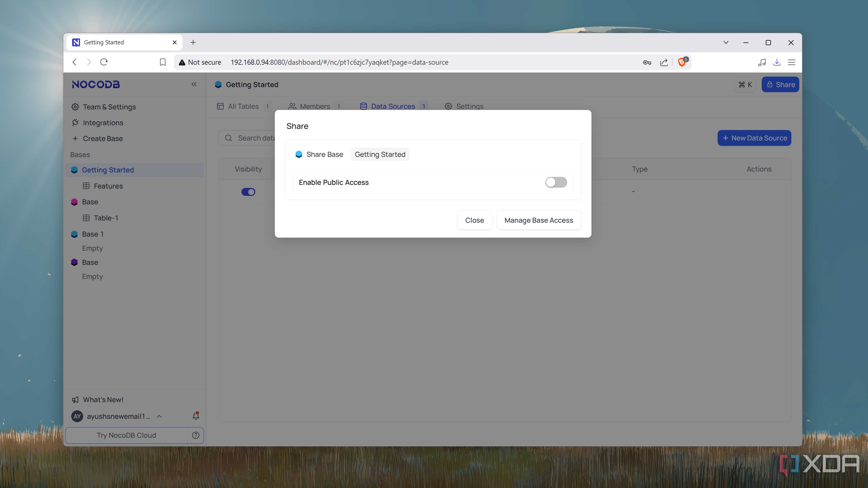Viewport: 868px width, 488px height.
Task: Click the Getting Started header cube icon
Action: point(218,84)
